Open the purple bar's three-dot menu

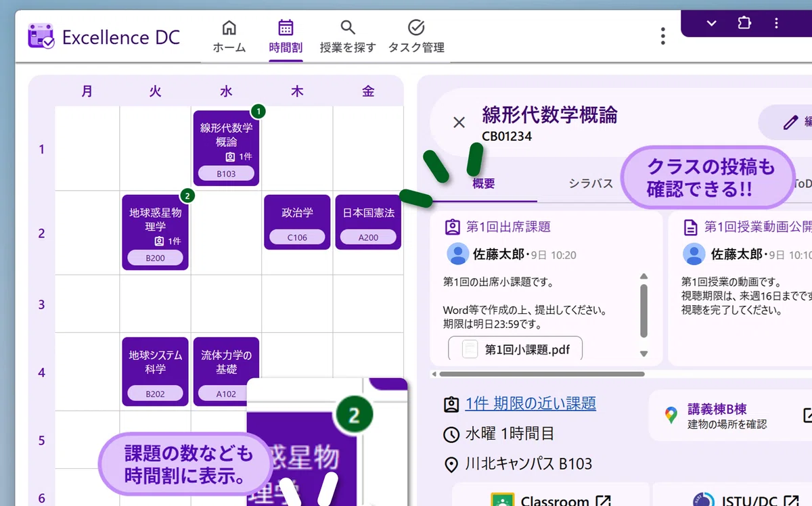pos(776,23)
